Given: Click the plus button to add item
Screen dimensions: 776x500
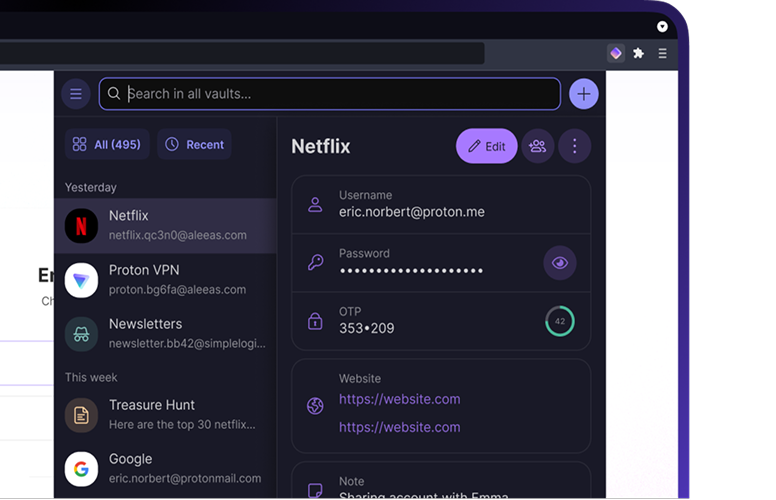Looking at the screenshot, I should [x=584, y=94].
